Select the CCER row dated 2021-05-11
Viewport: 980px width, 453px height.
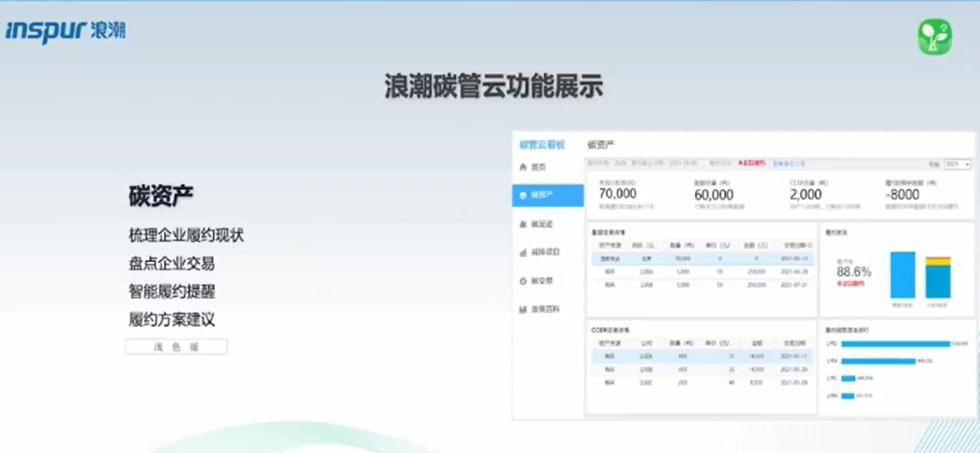702,357
